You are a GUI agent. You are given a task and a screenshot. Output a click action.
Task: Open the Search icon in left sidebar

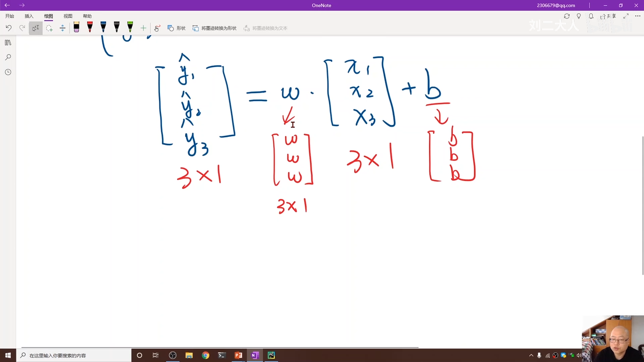[x=8, y=57]
